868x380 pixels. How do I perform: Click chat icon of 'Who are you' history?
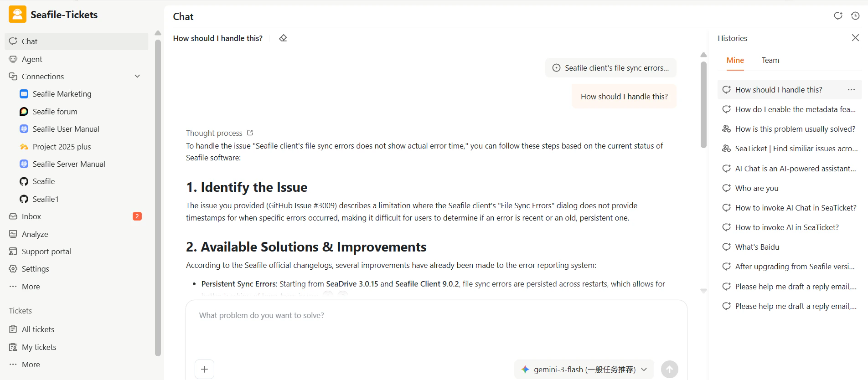pyautogui.click(x=726, y=188)
